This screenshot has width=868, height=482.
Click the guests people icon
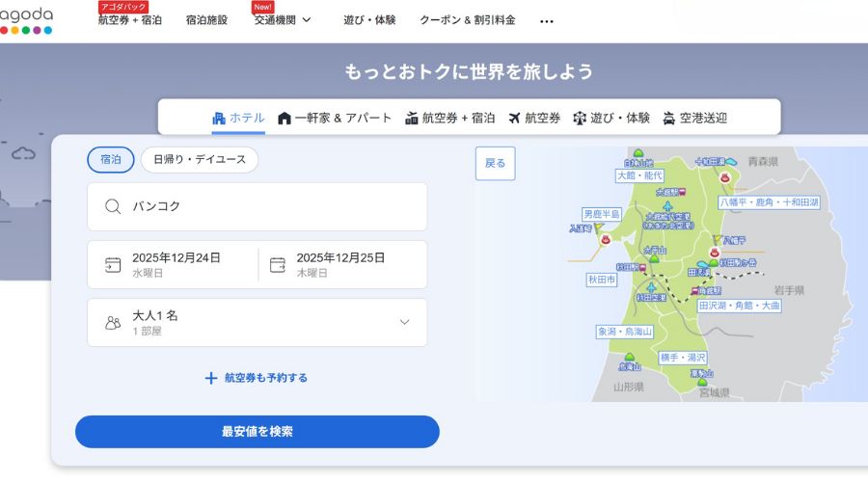point(113,323)
